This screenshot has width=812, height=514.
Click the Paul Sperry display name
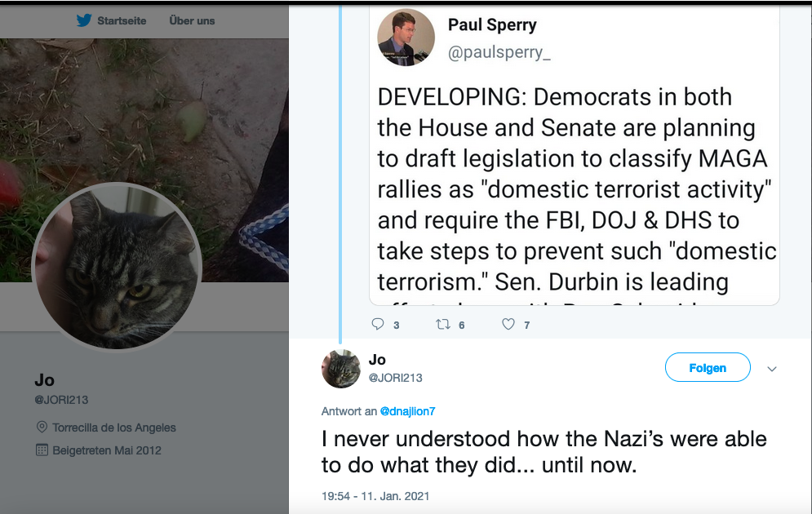tap(492, 25)
